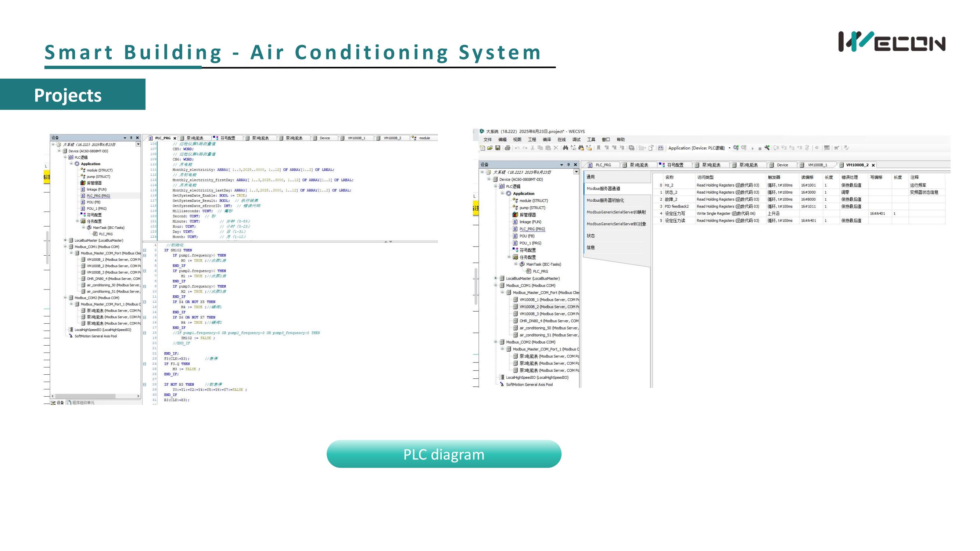Collapse the IF SM102 THEN code fold

[144, 250]
